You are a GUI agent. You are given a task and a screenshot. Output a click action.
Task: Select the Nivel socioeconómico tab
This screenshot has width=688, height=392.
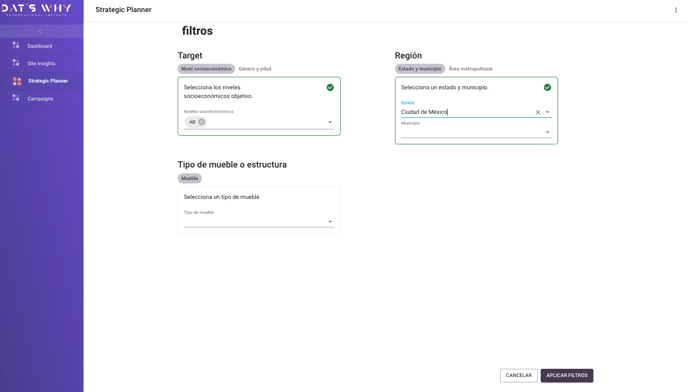206,69
